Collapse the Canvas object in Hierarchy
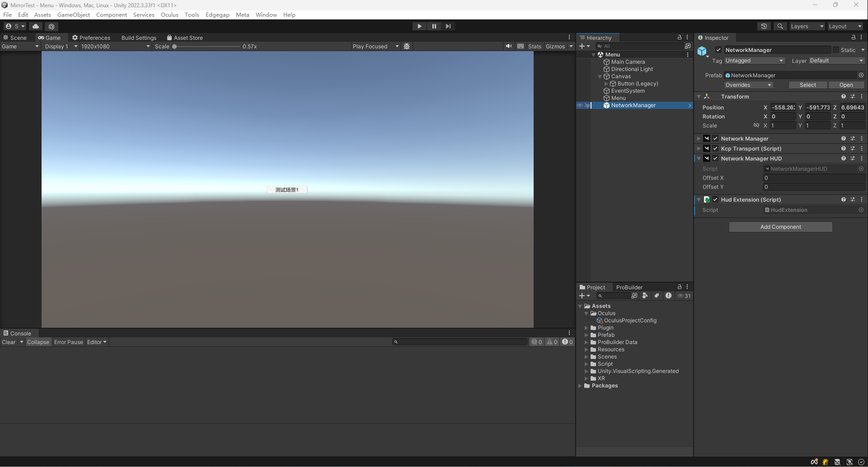The height and width of the screenshot is (467, 868). point(600,76)
